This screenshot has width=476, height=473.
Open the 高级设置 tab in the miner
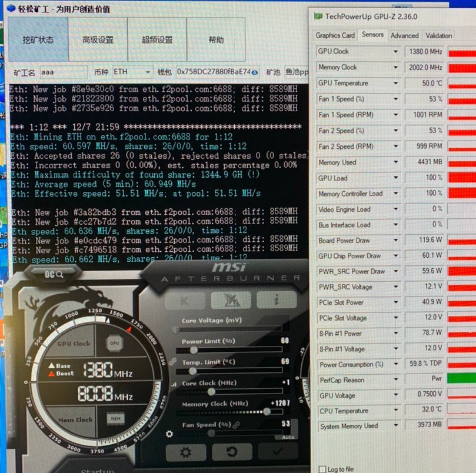(x=98, y=39)
